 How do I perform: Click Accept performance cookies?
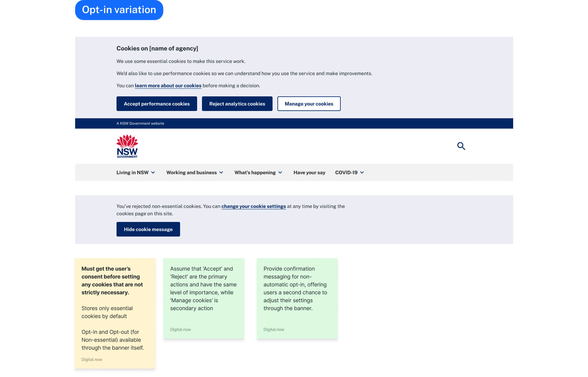tap(157, 104)
